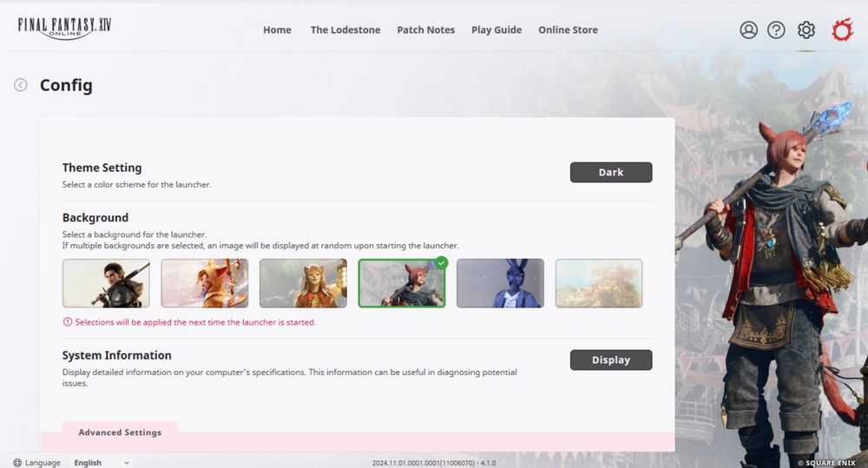868x468 pixels.
Task: Open the account profile icon
Action: pos(748,30)
